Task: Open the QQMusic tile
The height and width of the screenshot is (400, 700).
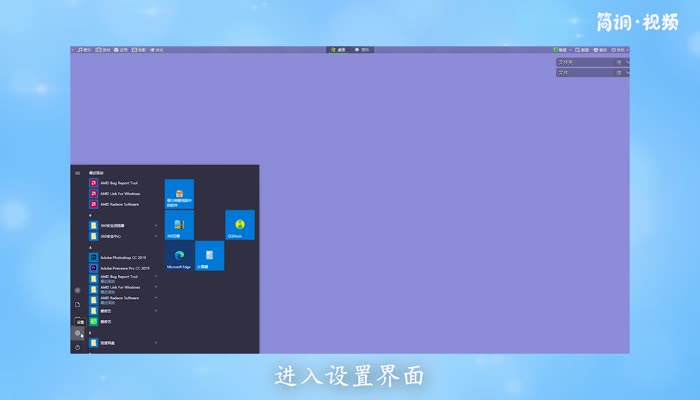Action: 240,225
